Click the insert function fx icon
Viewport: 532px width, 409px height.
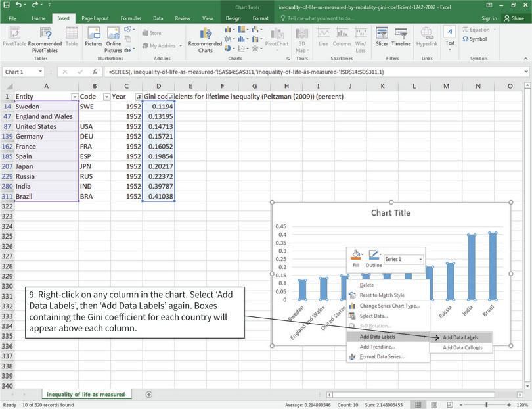coord(95,72)
